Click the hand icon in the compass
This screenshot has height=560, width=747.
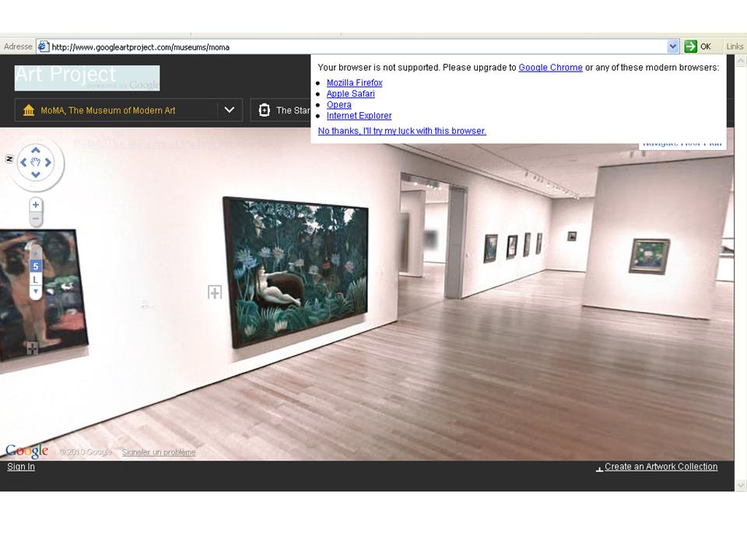coord(36,163)
